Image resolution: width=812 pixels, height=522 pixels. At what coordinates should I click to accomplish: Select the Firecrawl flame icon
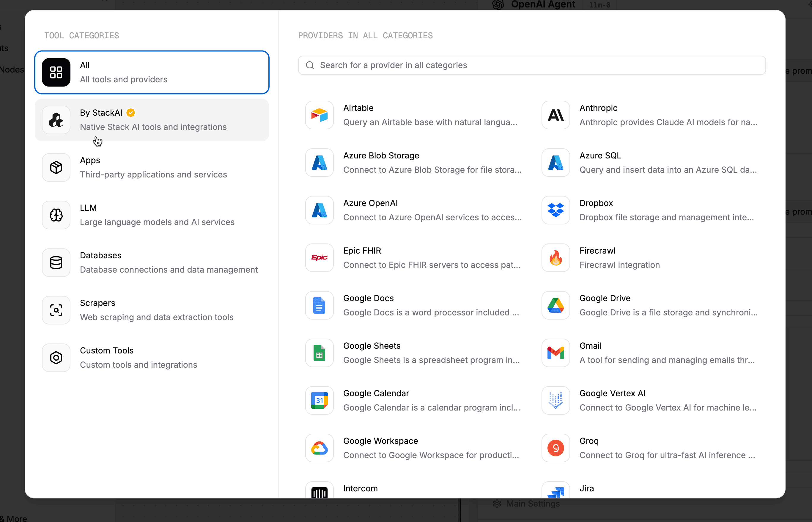click(556, 258)
